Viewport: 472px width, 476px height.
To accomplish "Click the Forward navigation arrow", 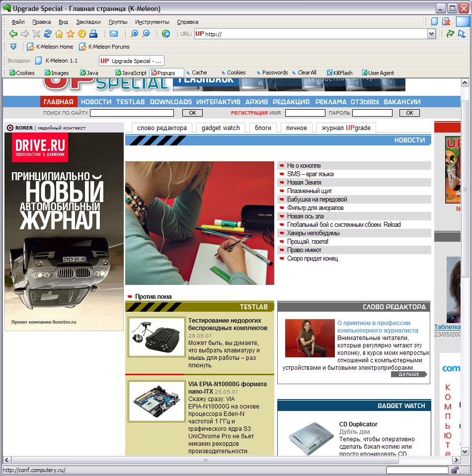I will click(25, 34).
